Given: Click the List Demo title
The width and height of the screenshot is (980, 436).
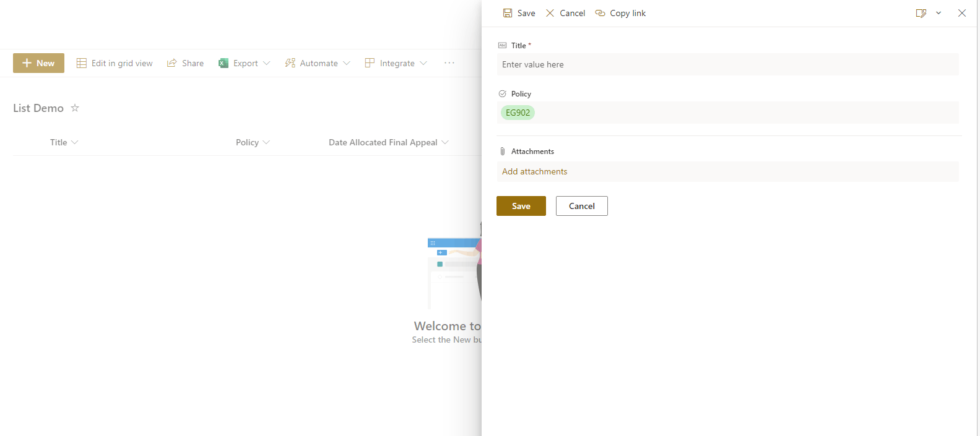Looking at the screenshot, I should point(38,108).
